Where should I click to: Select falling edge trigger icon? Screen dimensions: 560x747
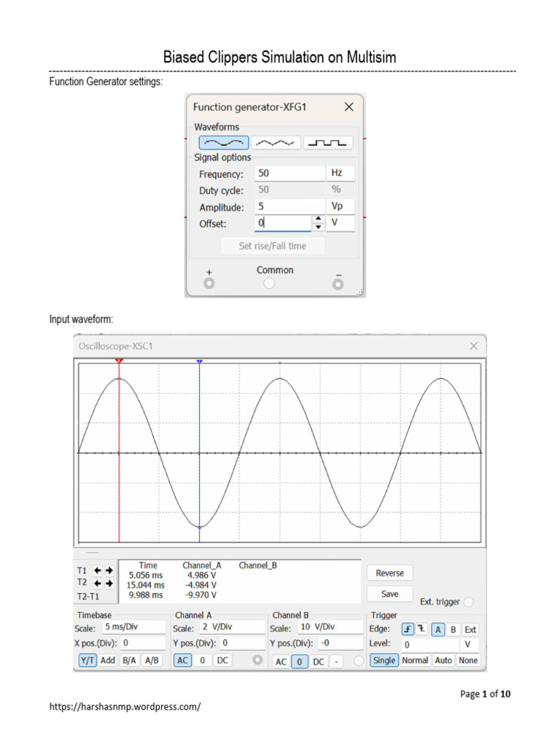421,630
